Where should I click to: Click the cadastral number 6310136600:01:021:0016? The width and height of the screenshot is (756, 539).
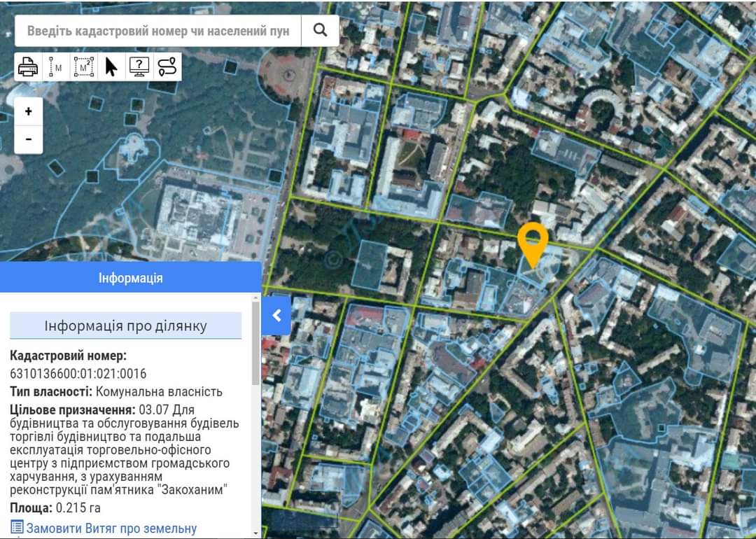click(x=78, y=374)
